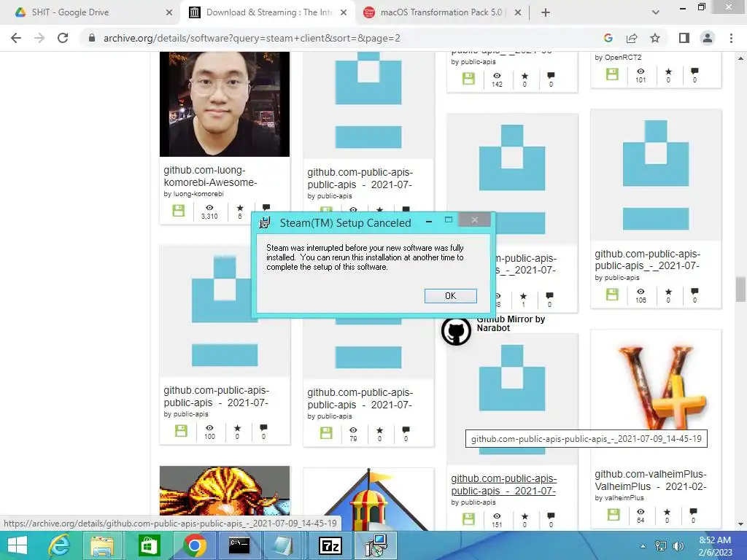This screenshot has height=560, width=747.
Task: Click favorites star on ValheimPlus card
Action: 667,512
